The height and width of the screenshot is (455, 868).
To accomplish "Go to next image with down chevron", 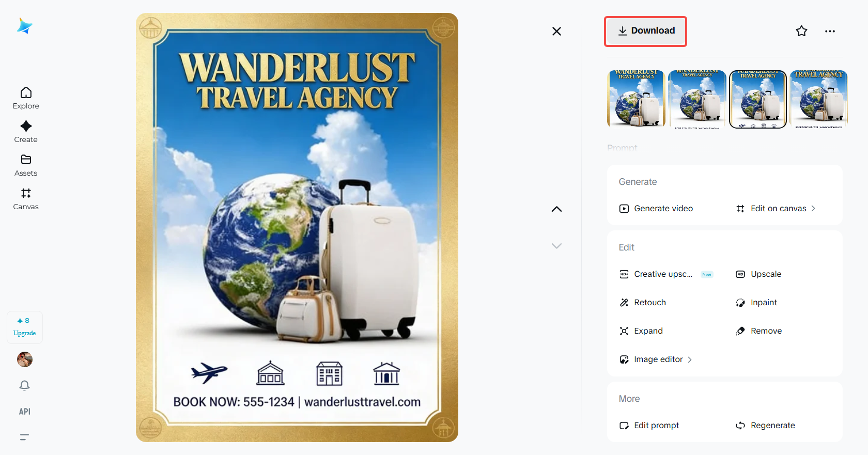I will point(556,246).
